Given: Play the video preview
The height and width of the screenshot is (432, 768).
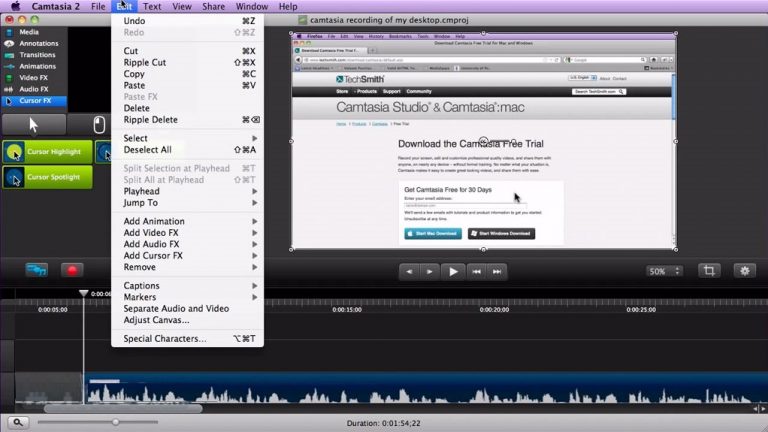Looking at the screenshot, I should [x=453, y=271].
